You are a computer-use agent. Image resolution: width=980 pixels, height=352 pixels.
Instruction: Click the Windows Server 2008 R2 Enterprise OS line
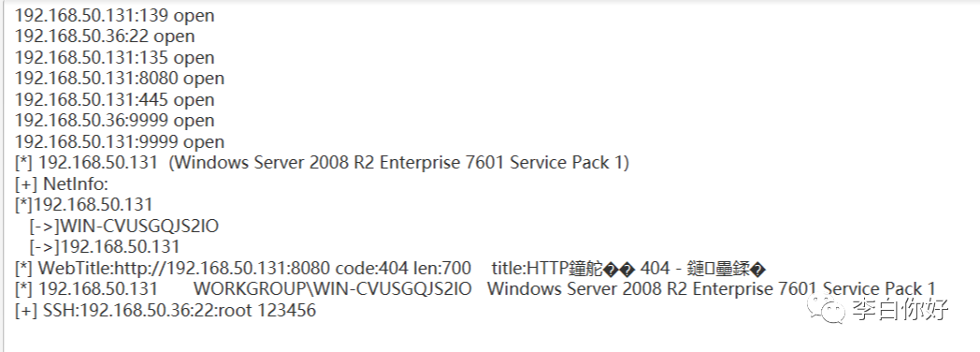click(x=322, y=163)
